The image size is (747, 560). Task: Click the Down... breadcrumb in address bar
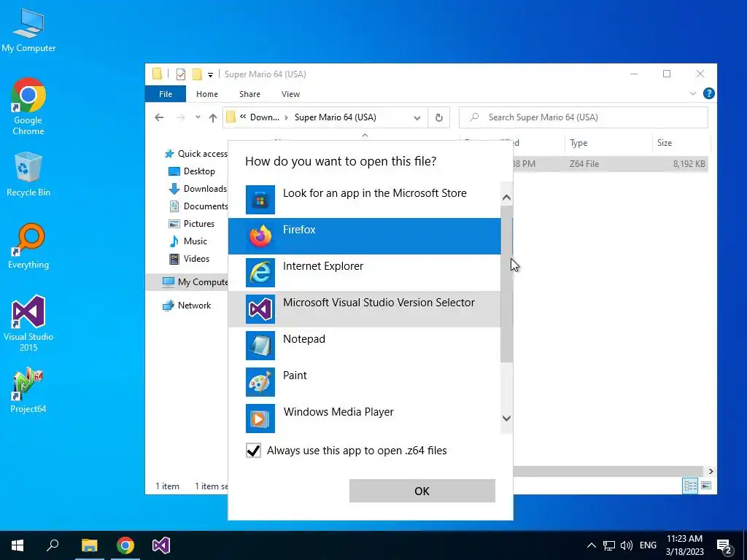[x=264, y=117]
